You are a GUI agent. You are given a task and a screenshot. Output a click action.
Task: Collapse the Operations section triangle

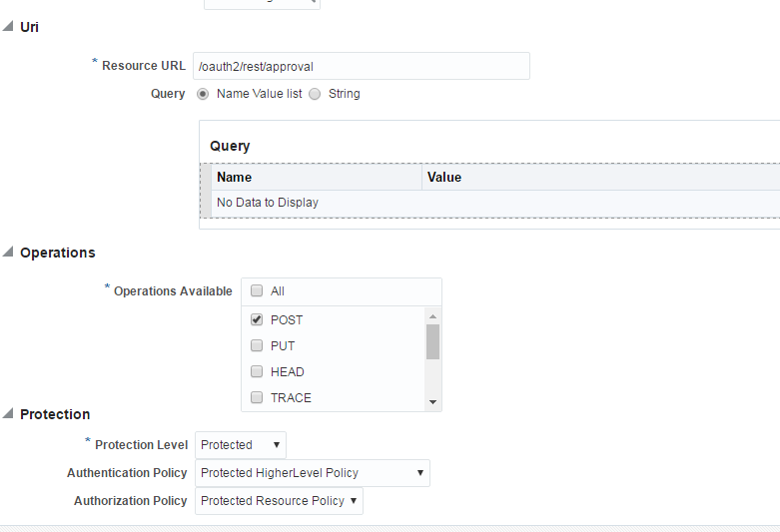(x=8, y=252)
